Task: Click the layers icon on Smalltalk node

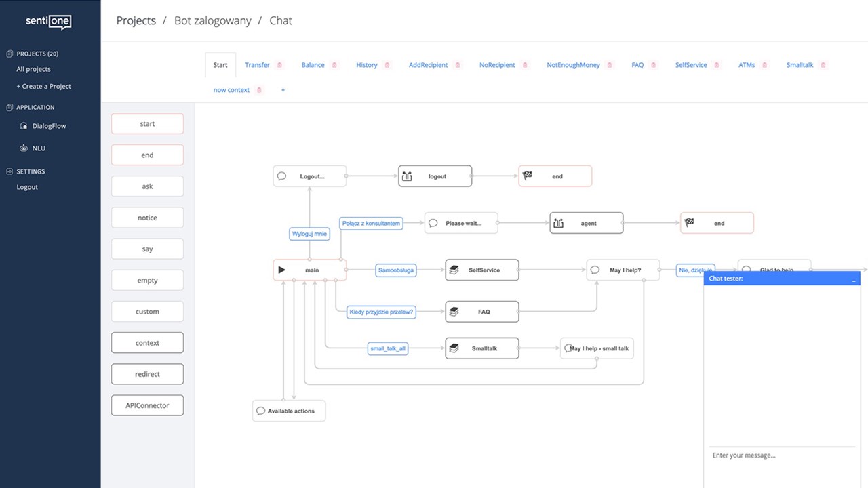Action: 454,348
